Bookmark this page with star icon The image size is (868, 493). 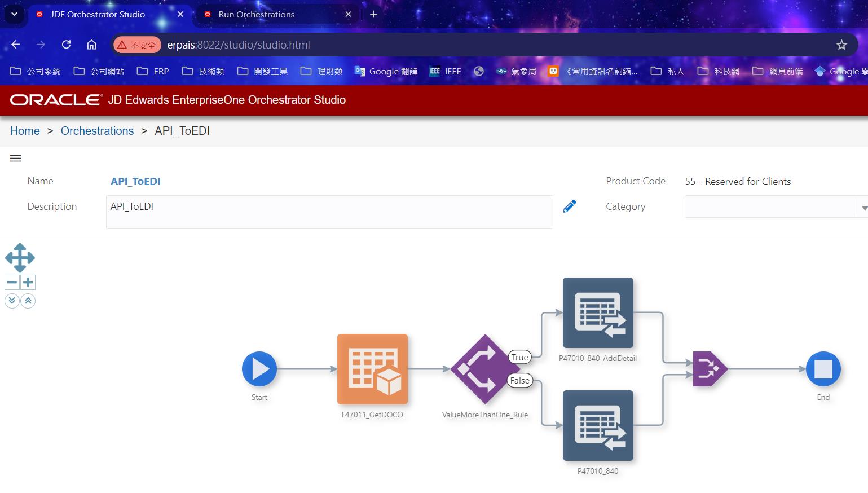[841, 45]
